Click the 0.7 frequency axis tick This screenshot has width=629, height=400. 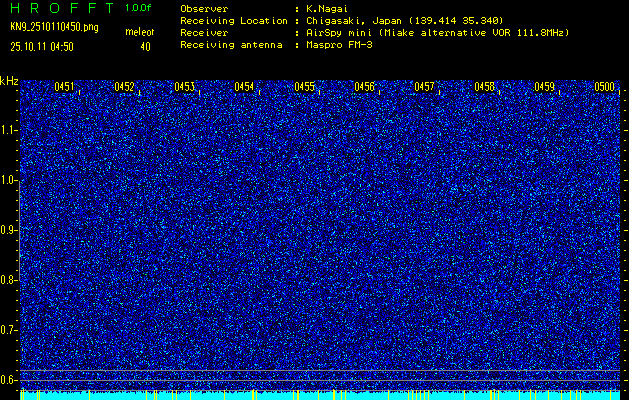9,330
